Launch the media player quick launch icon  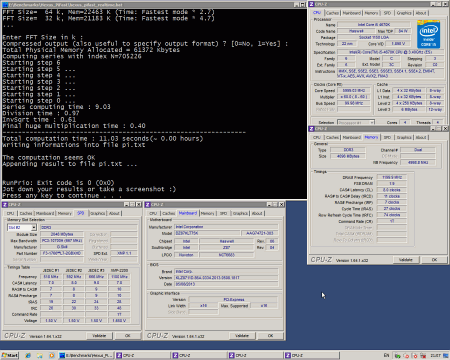[x=52, y=356]
